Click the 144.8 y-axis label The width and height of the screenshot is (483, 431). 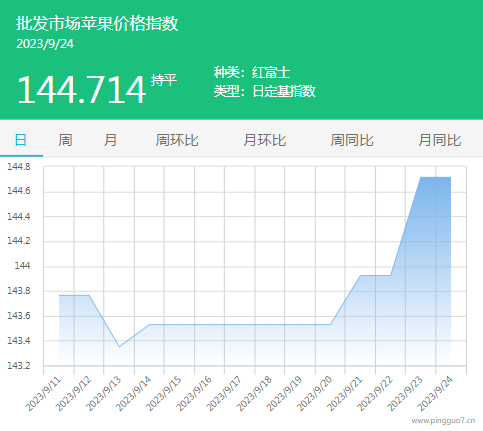(19, 167)
